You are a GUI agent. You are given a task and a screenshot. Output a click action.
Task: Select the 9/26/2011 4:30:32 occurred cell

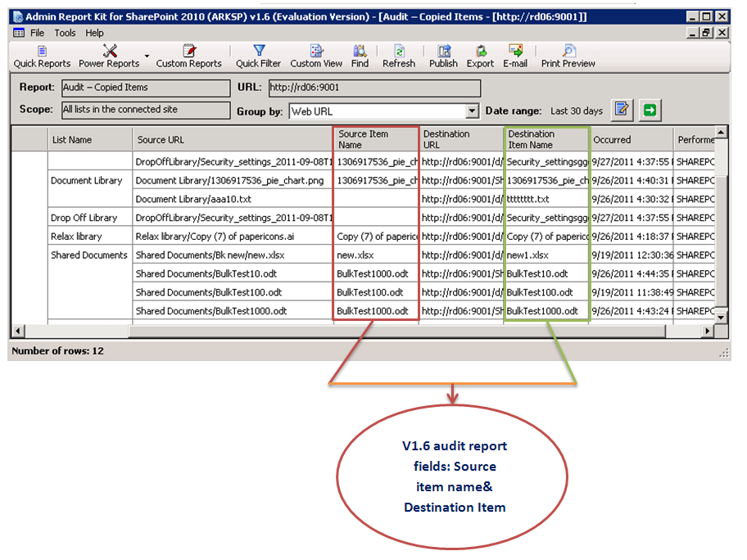click(x=632, y=199)
